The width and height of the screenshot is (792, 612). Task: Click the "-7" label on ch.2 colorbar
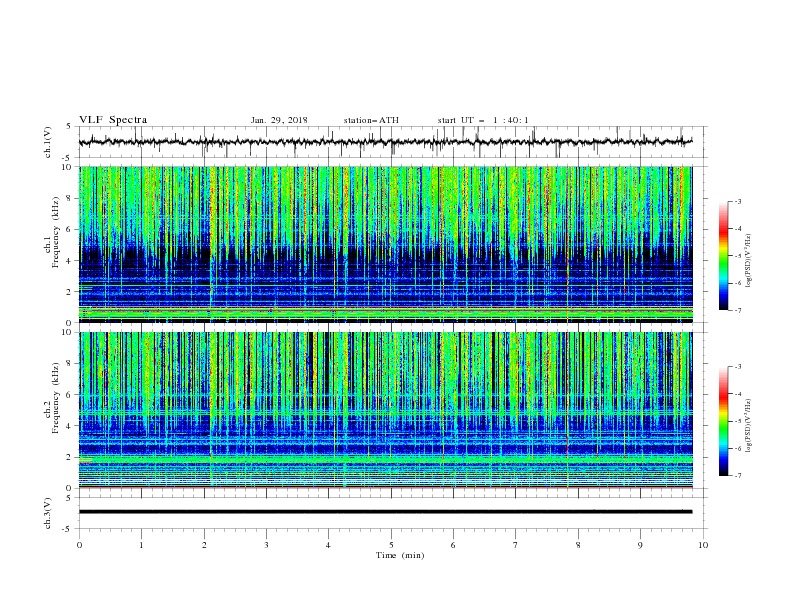click(737, 476)
